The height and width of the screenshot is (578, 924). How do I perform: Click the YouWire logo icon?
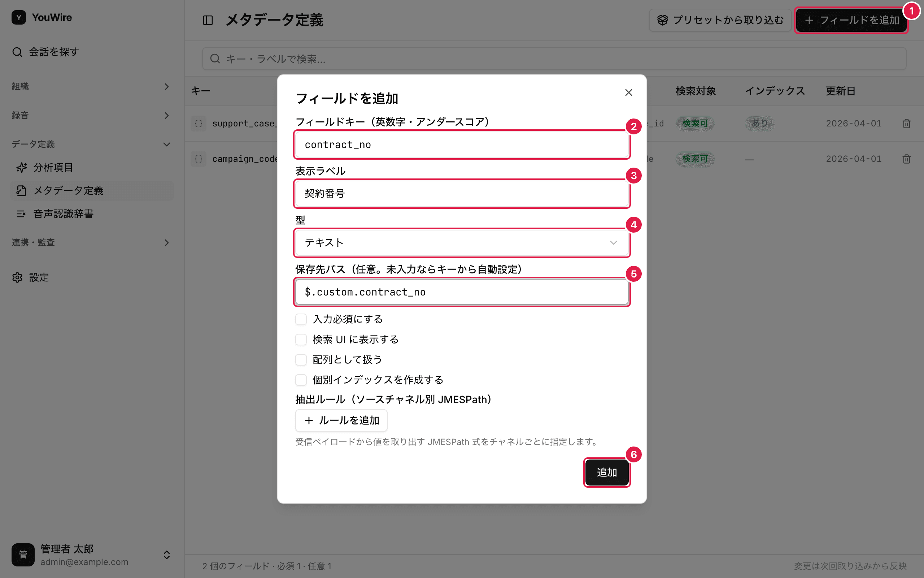(x=19, y=18)
